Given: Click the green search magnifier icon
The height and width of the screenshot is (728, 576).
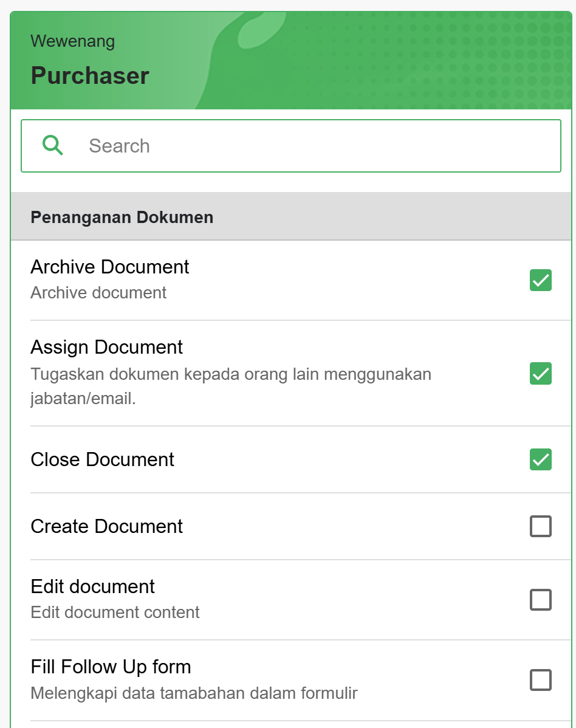Looking at the screenshot, I should tap(52, 145).
